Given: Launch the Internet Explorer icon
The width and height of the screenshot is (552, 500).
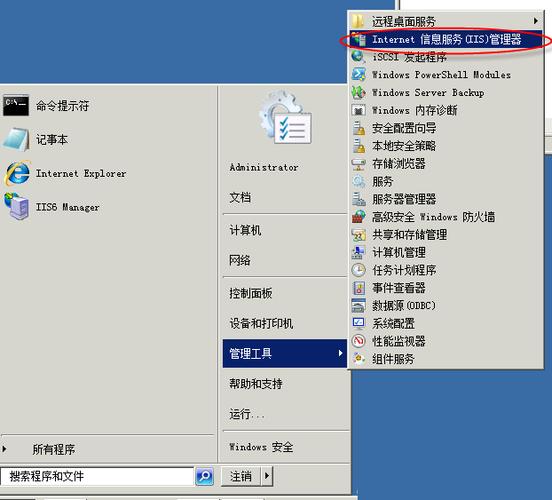Looking at the screenshot, I should (17, 173).
